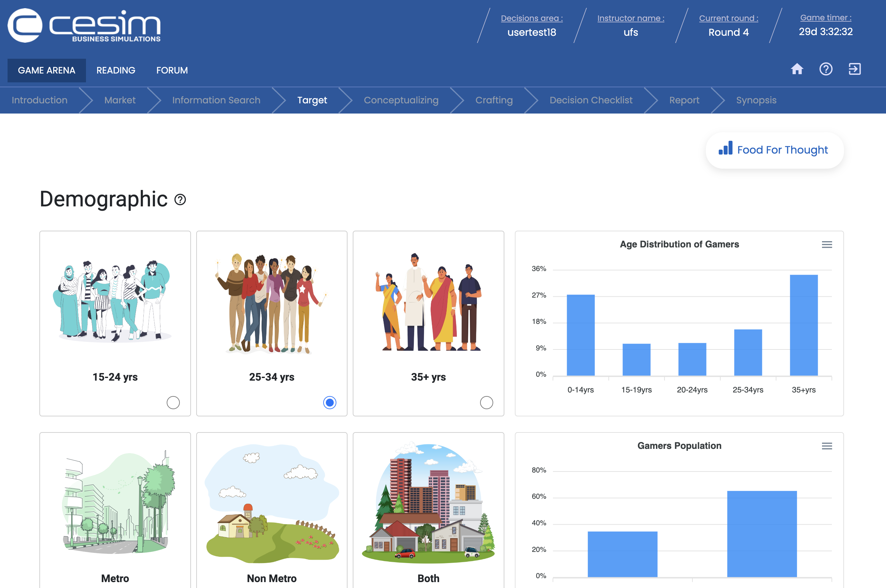886x588 pixels.
Task: Click the home icon in the top bar
Action: [797, 69]
